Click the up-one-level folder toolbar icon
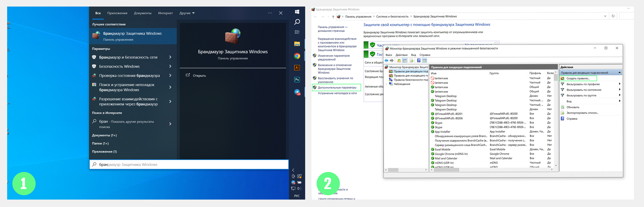The height and width of the screenshot is (207, 644). [x=399, y=61]
